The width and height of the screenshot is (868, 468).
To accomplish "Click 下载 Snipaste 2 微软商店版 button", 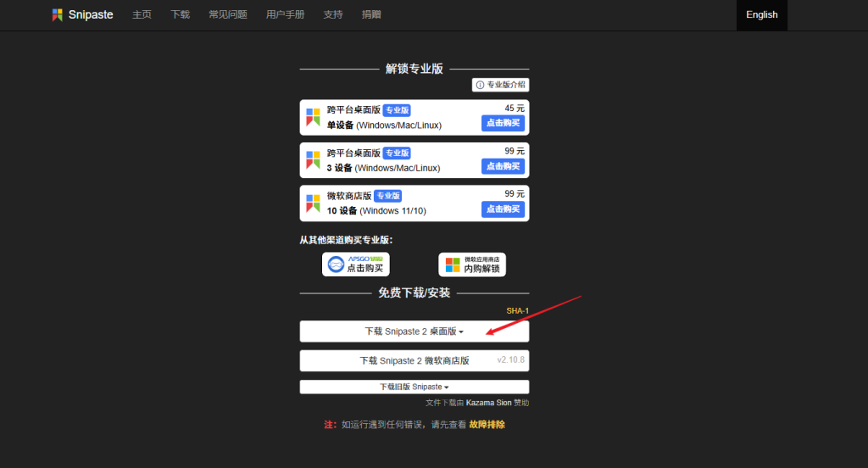I will pyautogui.click(x=414, y=360).
